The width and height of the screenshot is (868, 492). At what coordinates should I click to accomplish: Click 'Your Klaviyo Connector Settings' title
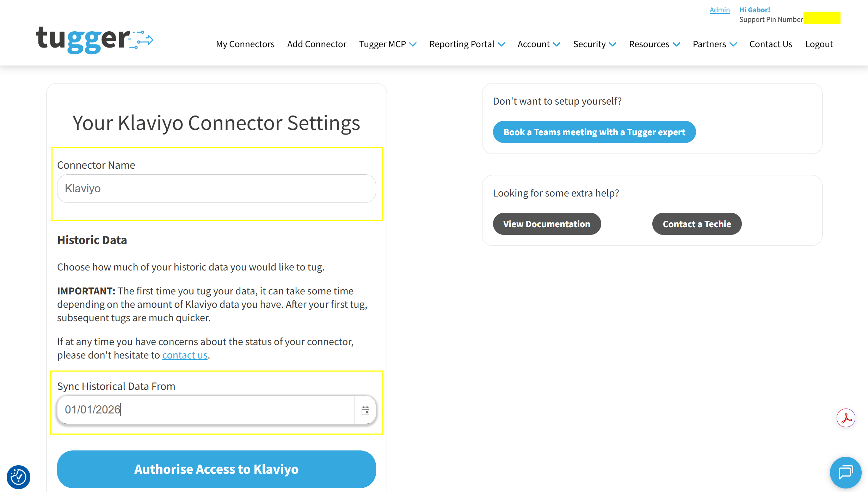tap(216, 123)
